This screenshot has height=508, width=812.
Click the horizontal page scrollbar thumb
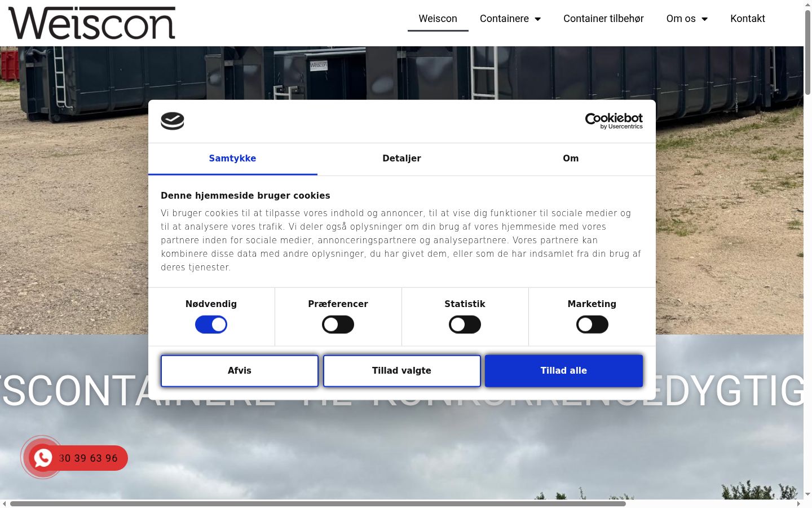tap(317, 503)
